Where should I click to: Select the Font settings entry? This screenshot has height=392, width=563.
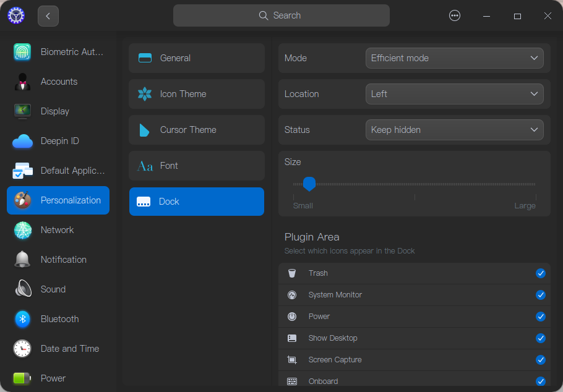[196, 166]
